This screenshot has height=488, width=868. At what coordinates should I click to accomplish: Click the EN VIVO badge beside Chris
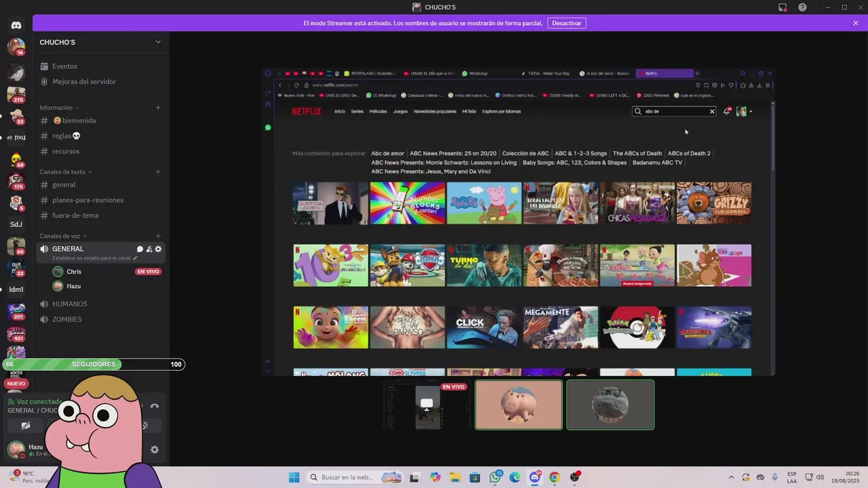tap(148, 272)
